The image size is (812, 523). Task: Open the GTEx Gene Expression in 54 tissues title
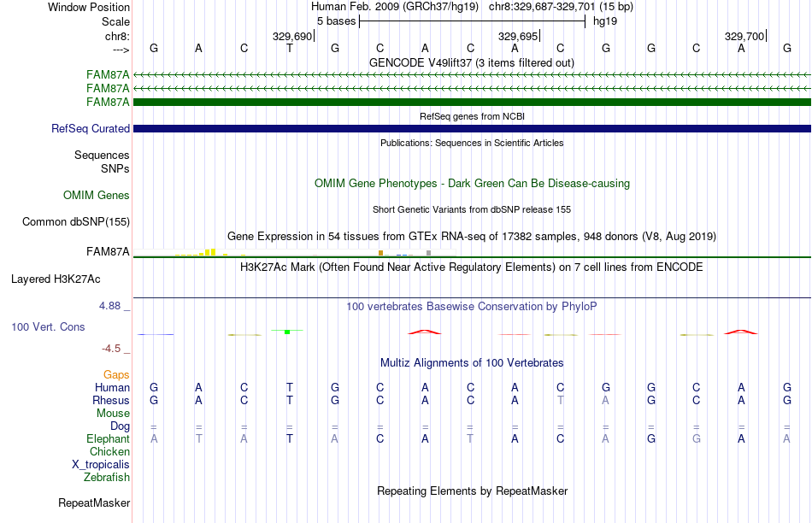pos(472,236)
